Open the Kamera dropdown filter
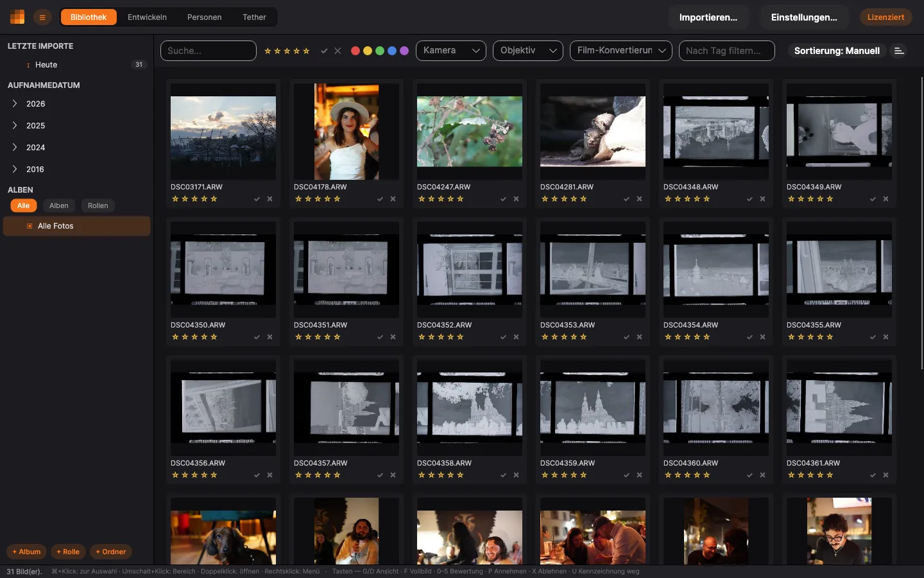This screenshot has width=924, height=578. [451, 51]
